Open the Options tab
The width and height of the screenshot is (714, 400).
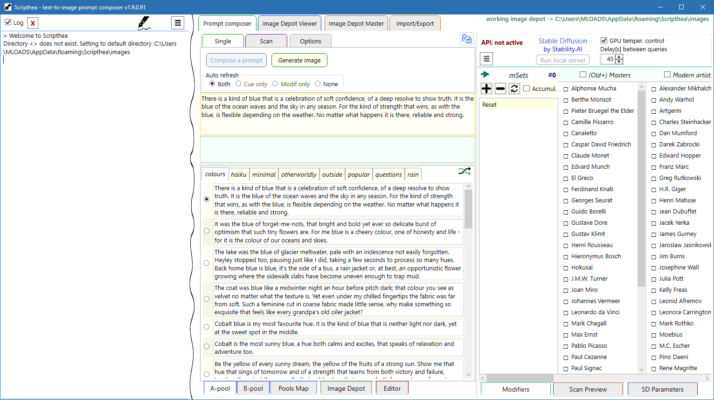[311, 41]
